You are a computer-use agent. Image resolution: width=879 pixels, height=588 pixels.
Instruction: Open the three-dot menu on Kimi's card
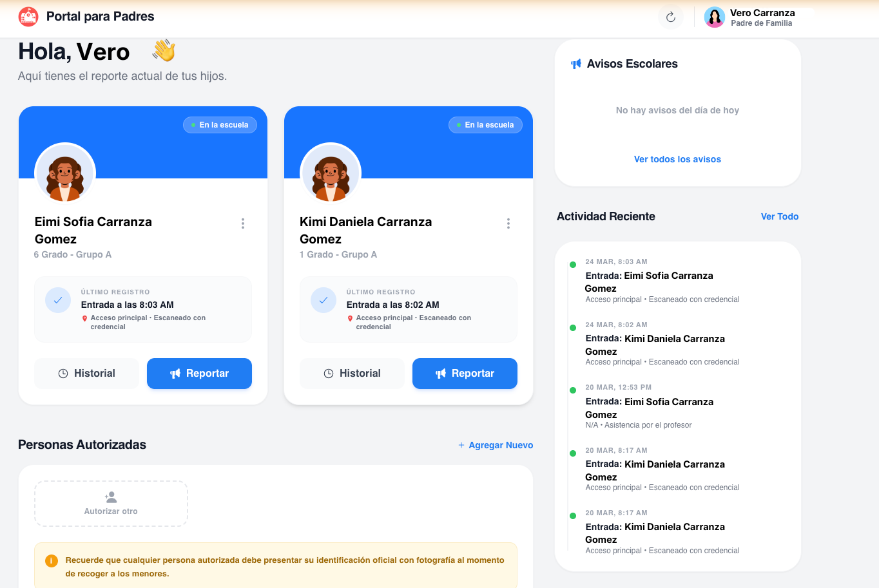[508, 223]
